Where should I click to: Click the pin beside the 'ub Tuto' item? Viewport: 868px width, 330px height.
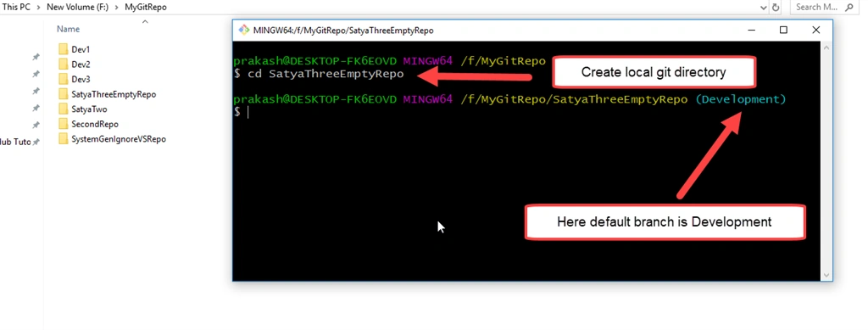[x=36, y=143]
